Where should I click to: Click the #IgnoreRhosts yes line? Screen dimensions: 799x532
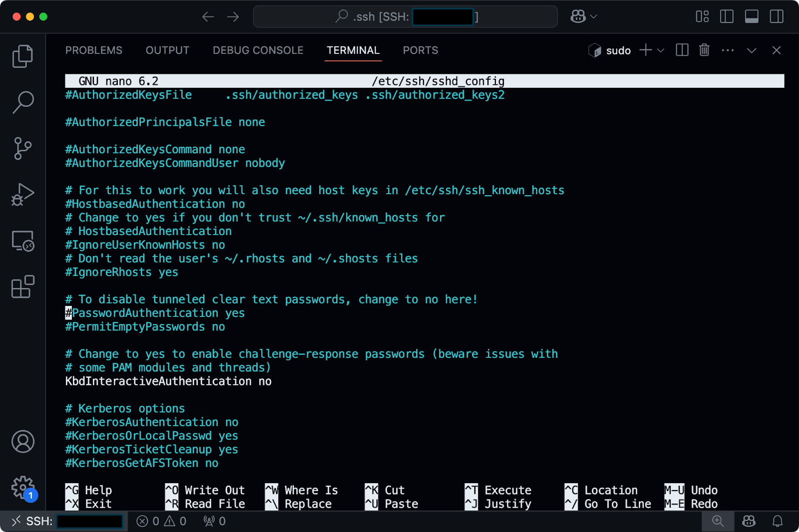[122, 272]
